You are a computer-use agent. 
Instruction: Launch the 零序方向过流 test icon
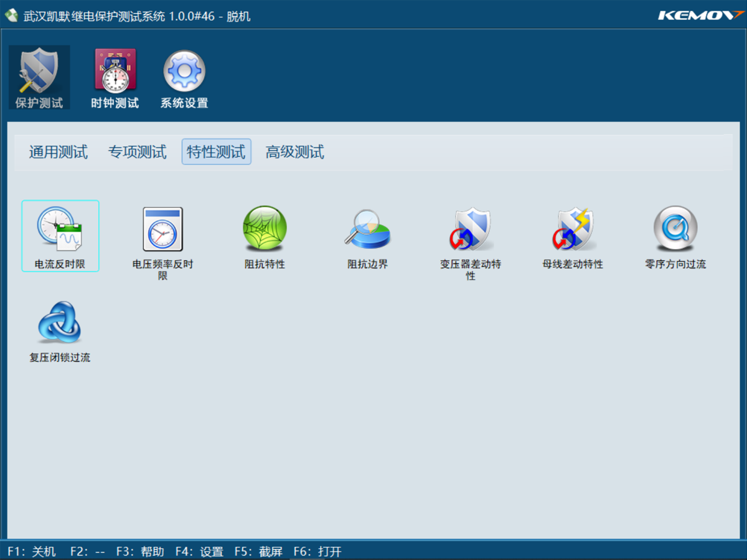click(675, 229)
